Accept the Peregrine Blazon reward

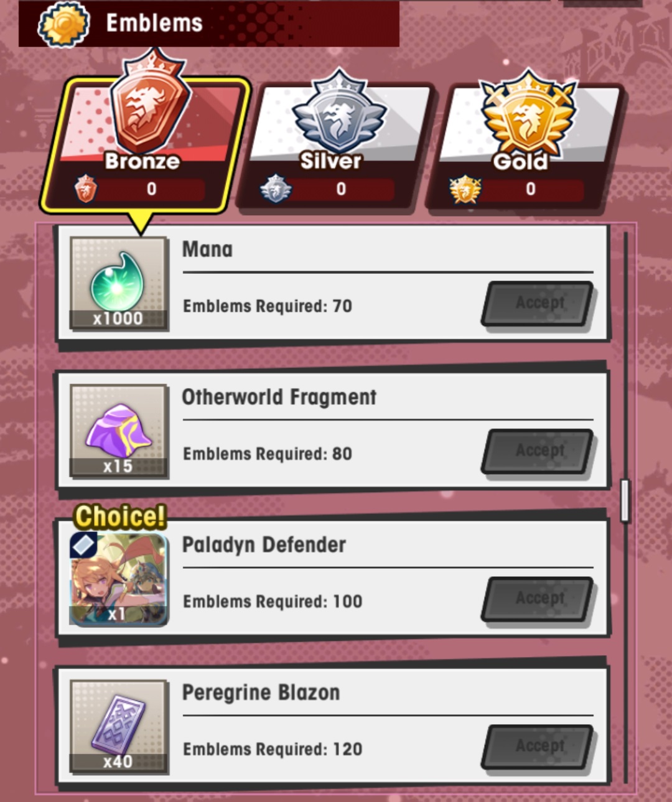538,747
